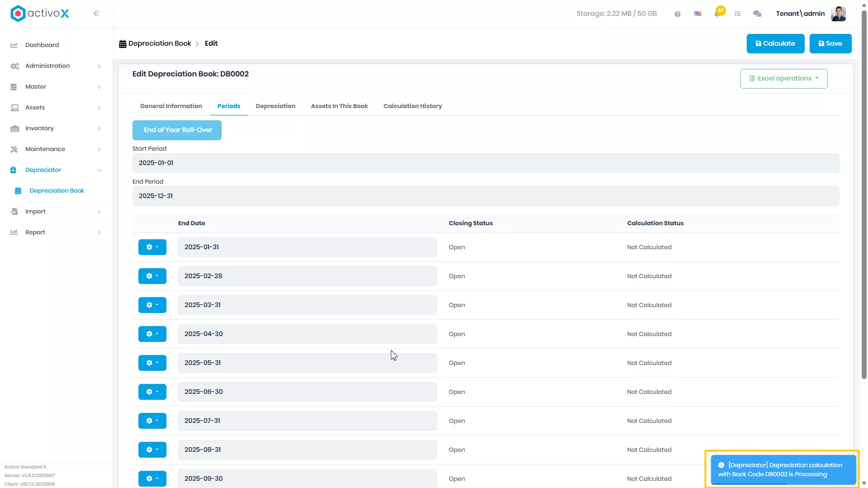The height and width of the screenshot is (488, 868).
Task: Open gear actions for period 2025-09-30
Action: pyautogui.click(x=152, y=479)
